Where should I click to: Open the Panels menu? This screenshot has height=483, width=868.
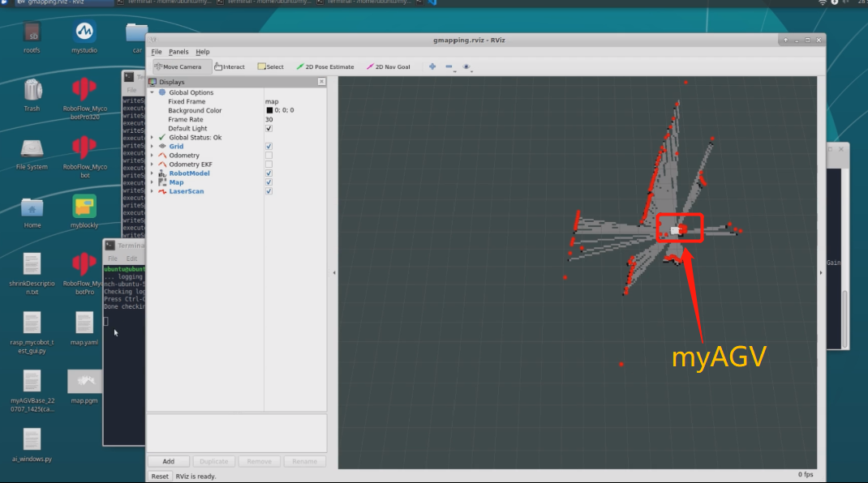178,51
